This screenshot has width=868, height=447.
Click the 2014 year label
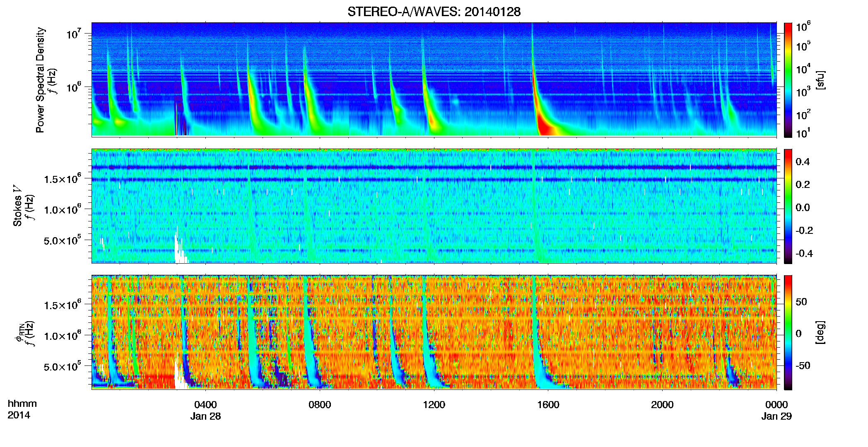click(x=19, y=415)
